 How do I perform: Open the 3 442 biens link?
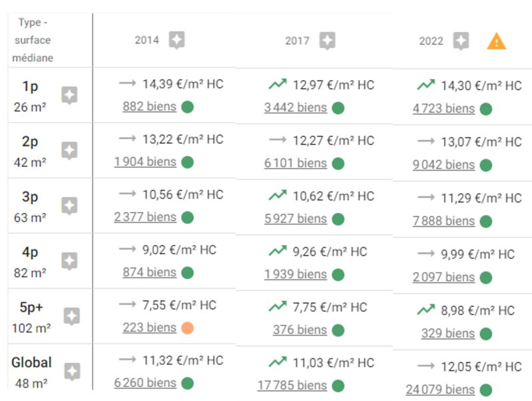click(x=296, y=108)
